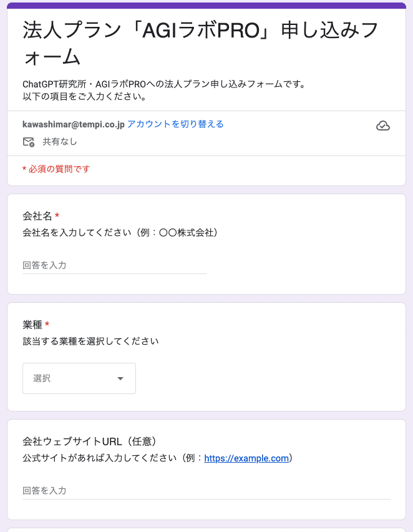
Task: Click the red asterisk beside 業種
Action: coord(47,325)
